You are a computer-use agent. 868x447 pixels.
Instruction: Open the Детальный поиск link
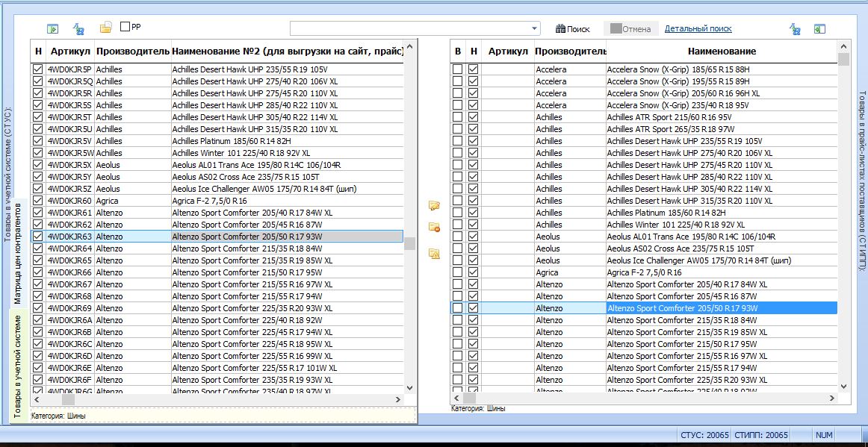click(x=698, y=28)
